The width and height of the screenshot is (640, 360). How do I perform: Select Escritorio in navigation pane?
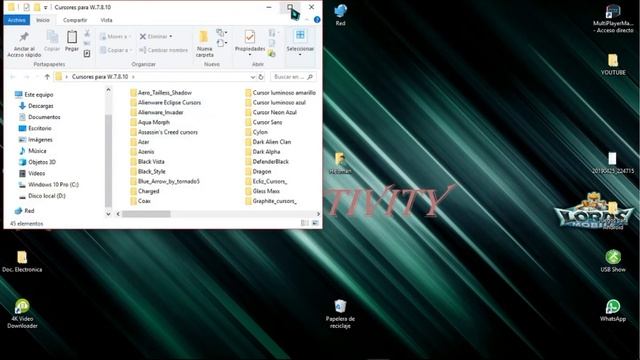(x=36, y=128)
